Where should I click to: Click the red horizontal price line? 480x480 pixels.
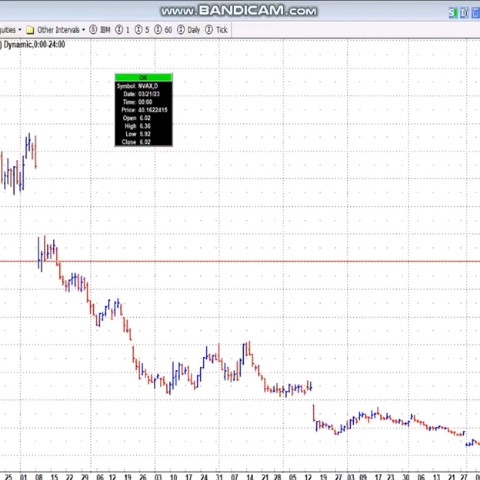coord(240,261)
